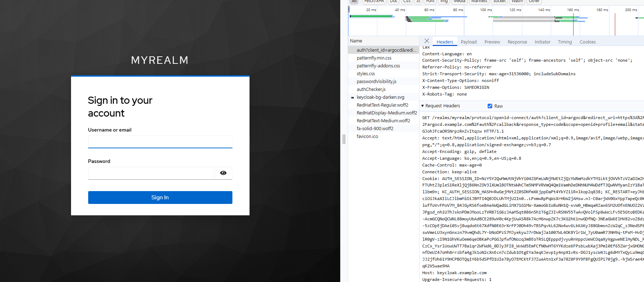Select the patternfly.min.css request
The image size is (644, 282).
click(383, 58)
